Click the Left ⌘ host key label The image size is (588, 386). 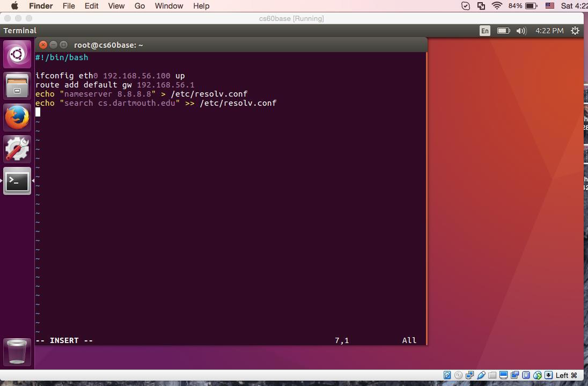[x=566, y=375]
